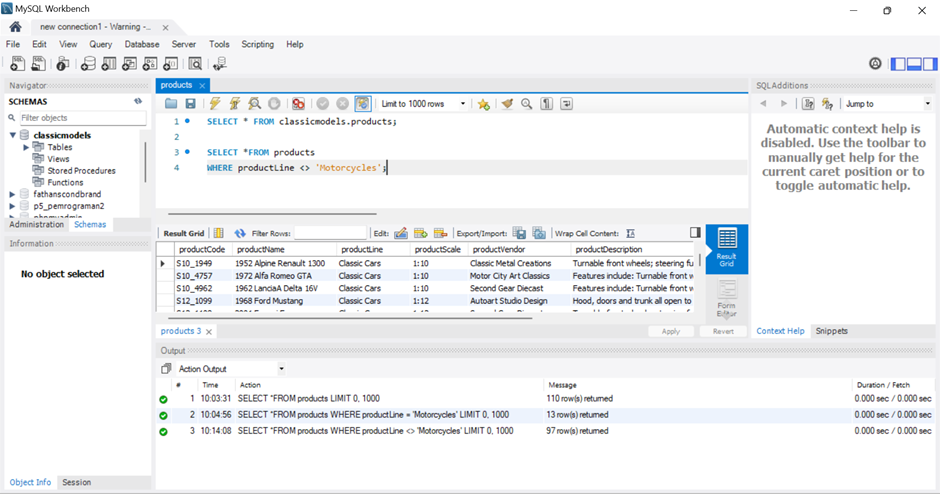Save the script with the floppy icon

(191, 104)
